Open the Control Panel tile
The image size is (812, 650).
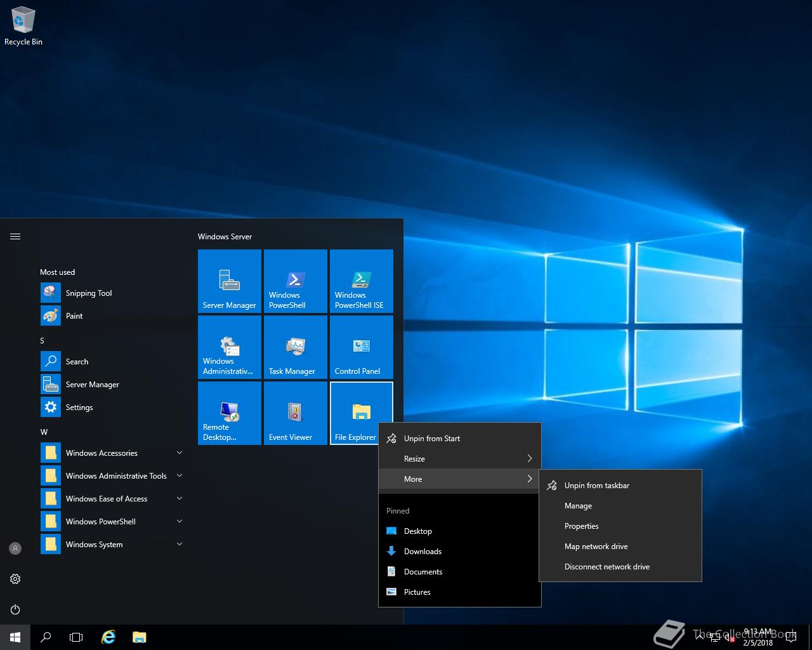[362, 347]
